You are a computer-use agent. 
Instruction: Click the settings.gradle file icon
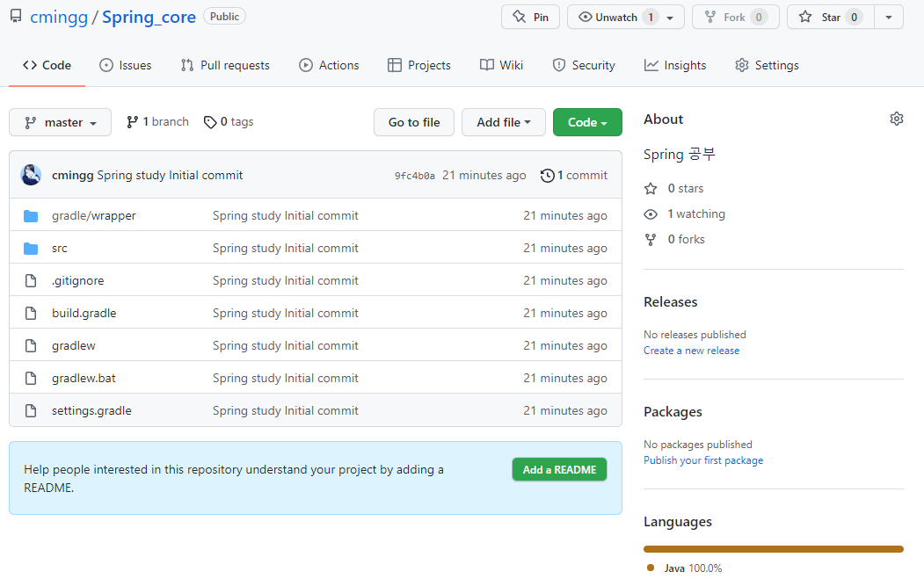tap(31, 410)
